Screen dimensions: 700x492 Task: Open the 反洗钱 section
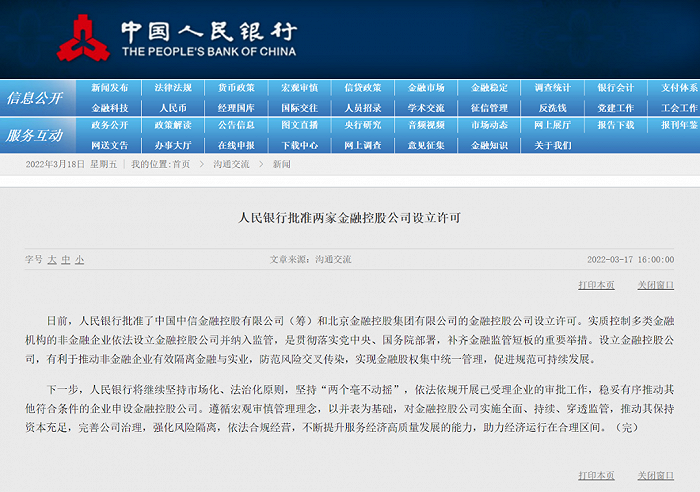click(x=553, y=108)
